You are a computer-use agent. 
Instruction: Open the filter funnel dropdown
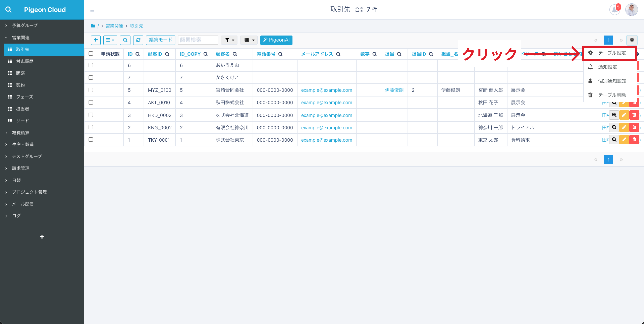229,40
